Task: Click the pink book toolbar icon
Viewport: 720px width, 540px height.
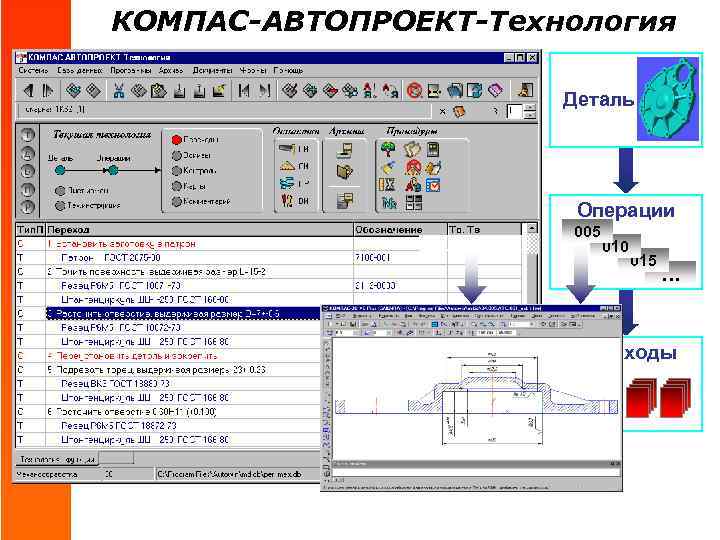Action: (x=495, y=90)
